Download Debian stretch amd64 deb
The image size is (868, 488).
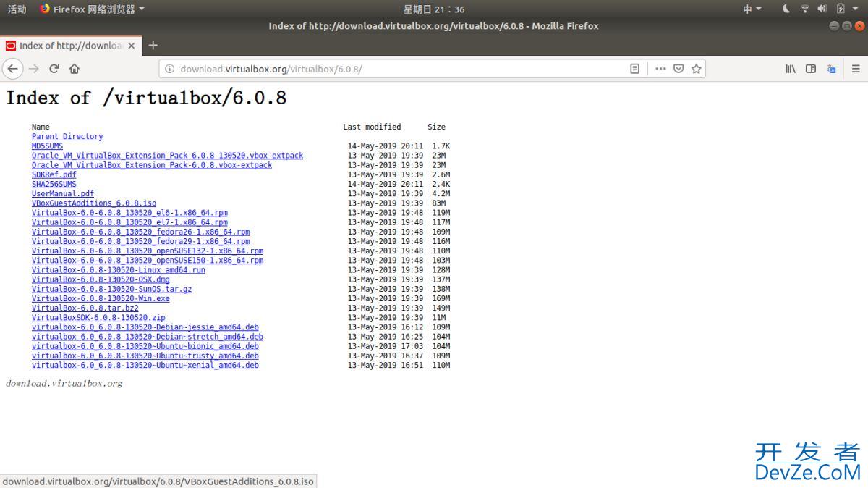click(148, 336)
